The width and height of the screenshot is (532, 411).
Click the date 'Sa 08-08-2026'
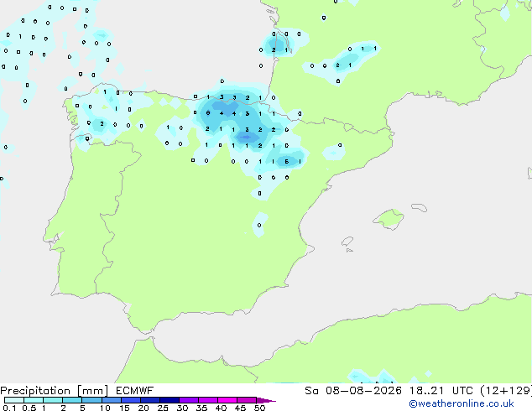[x=353, y=391]
